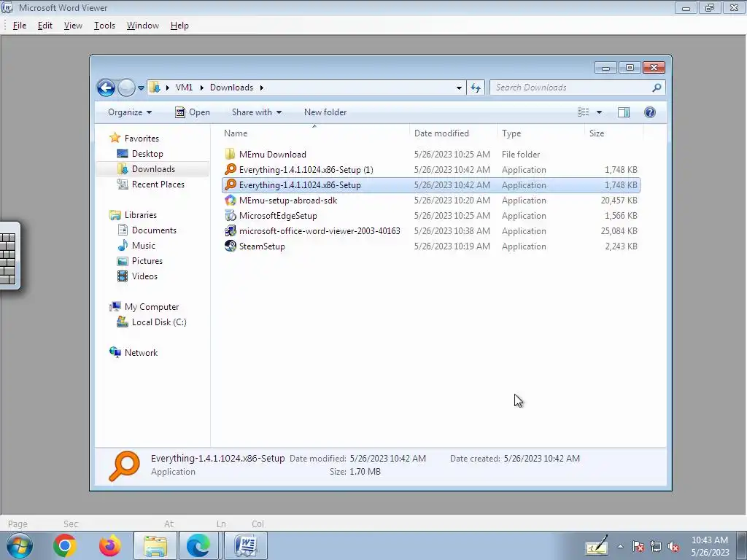This screenshot has width=747, height=560.
Task: Click the Windows Start button
Action: pos(19,545)
